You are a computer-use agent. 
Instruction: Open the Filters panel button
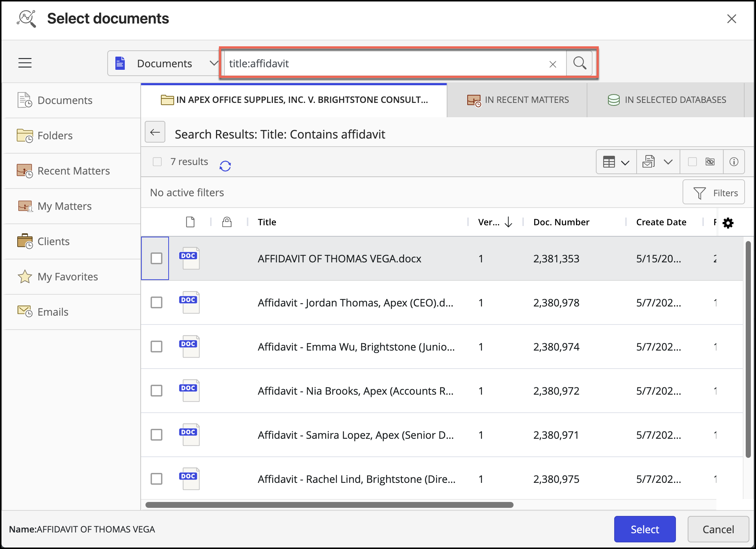coord(713,193)
